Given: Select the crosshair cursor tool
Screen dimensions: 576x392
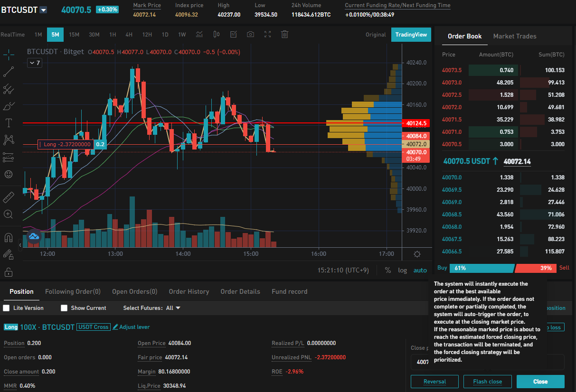Looking at the screenshot, I should (x=9, y=55).
